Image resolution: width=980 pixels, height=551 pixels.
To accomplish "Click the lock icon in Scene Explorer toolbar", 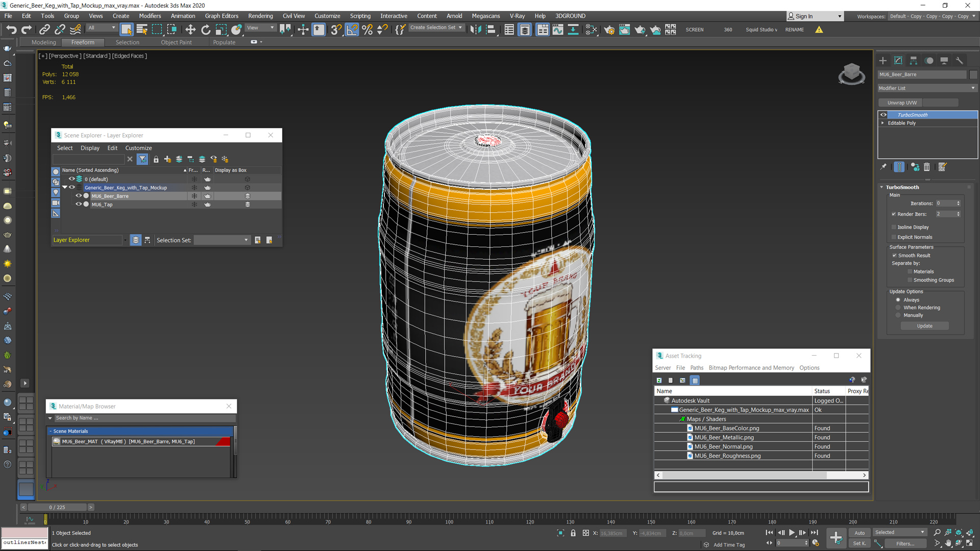I will point(156,159).
